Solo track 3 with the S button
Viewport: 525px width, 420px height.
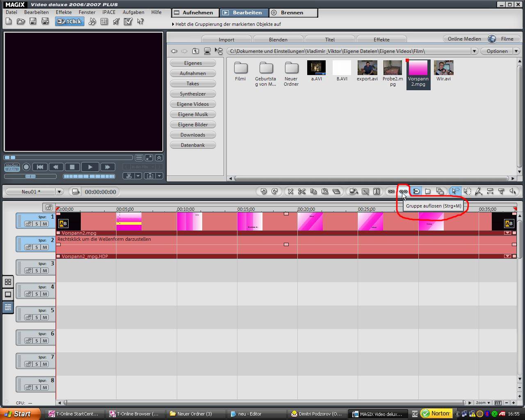click(37, 271)
